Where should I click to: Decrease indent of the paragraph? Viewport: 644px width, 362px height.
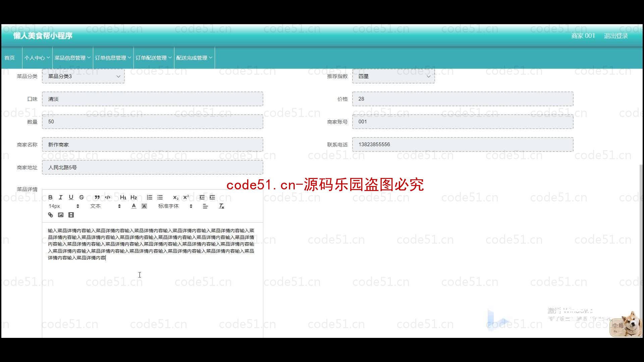click(x=202, y=197)
